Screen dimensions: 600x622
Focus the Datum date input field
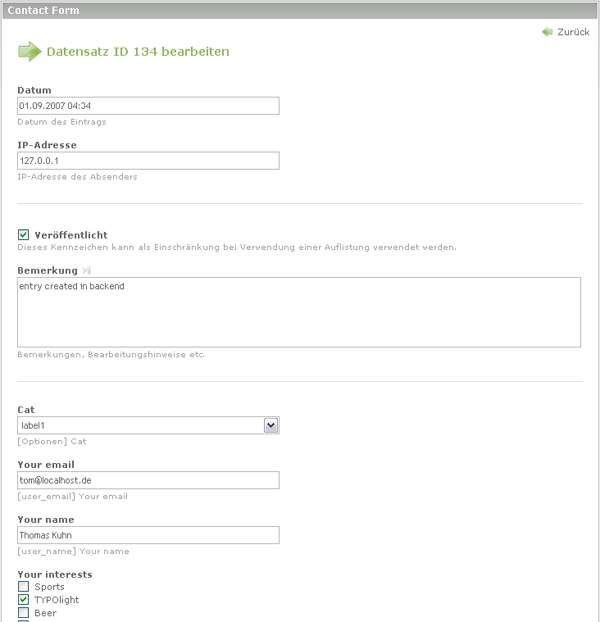coord(148,106)
